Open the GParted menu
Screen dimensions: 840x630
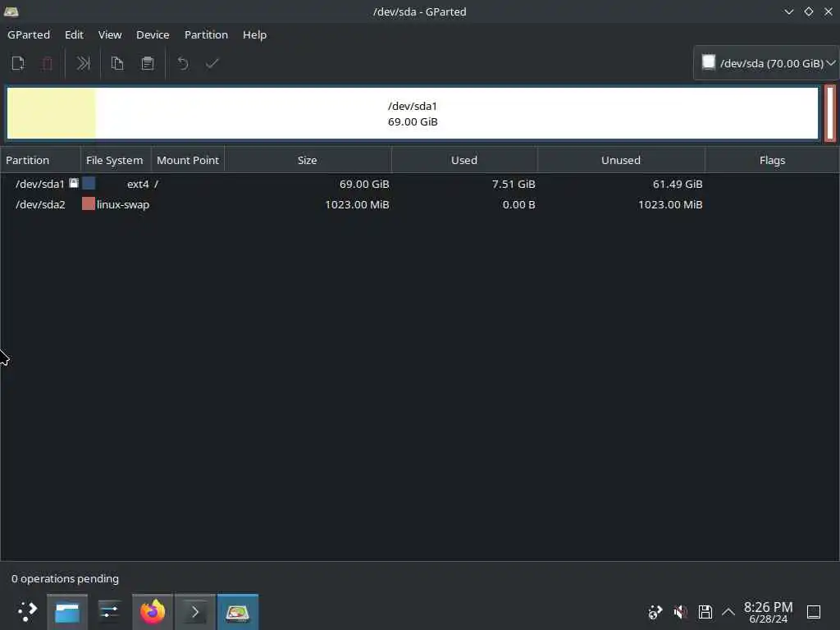[x=29, y=34]
